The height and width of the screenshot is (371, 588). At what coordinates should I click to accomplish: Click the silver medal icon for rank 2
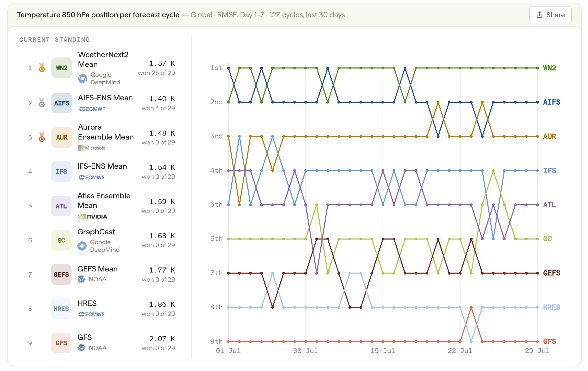tap(42, 103)
